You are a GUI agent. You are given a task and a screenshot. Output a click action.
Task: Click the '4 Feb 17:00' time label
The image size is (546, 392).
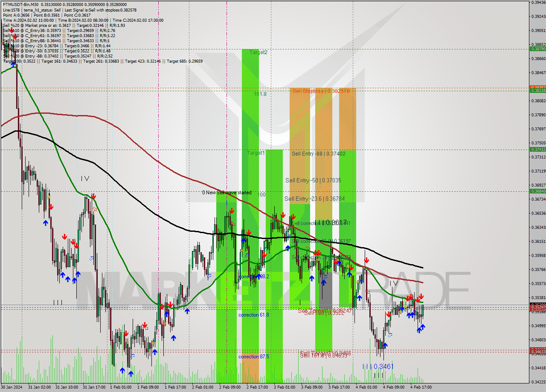421,387
